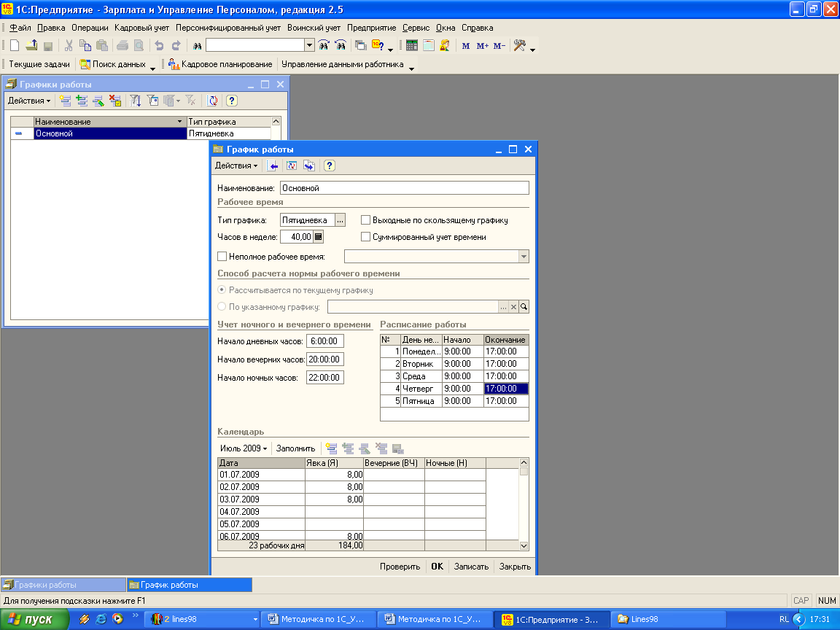Click the Проверить button
The height and width of the screenshot is (630, 840).
click(400, 567)
